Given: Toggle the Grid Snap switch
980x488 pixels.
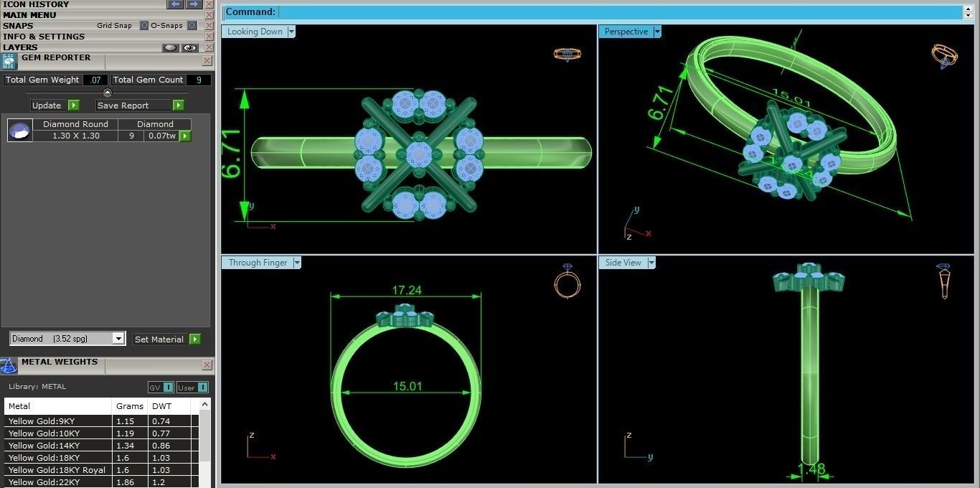Looking at the screenshot, I should (x=144, y=25).
